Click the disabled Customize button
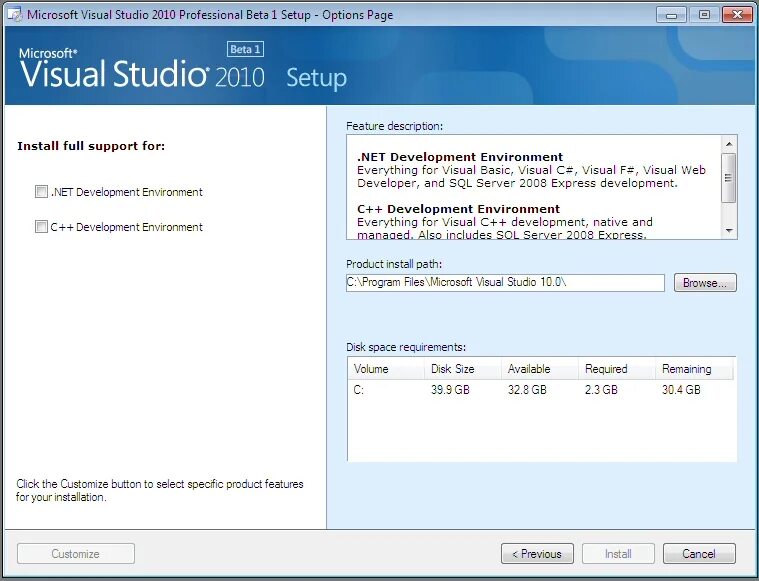 tap(76, 553)
